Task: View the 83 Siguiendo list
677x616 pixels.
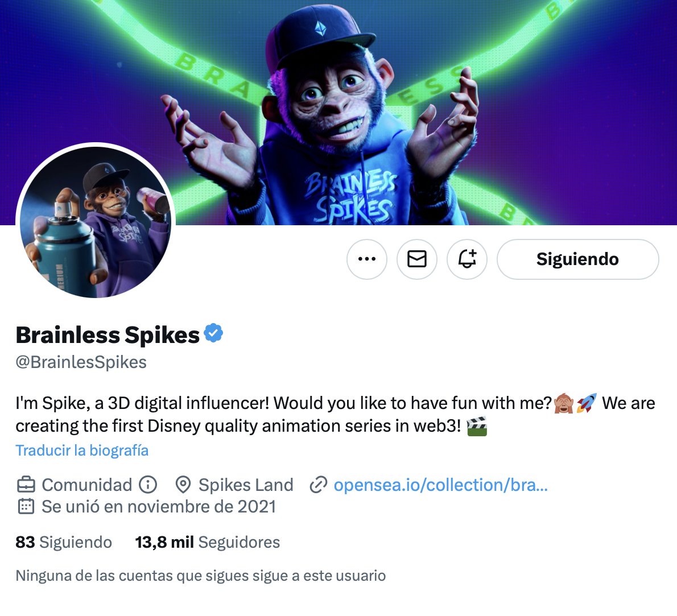Action: [x=64, y=542]
